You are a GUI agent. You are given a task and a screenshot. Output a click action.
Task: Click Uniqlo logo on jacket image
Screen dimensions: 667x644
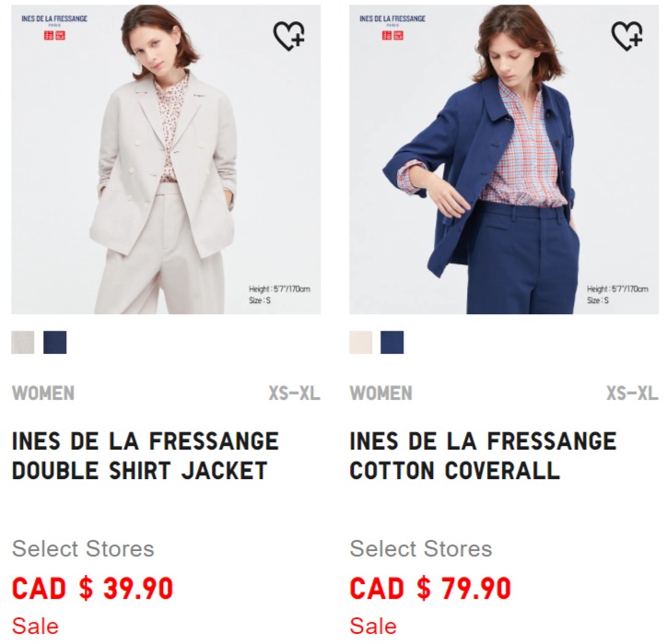(x=55, y=35)
